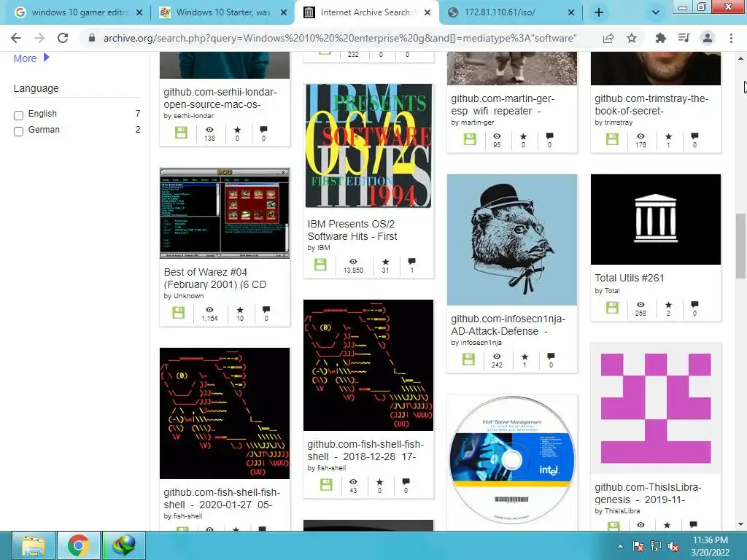Open the pink pixel pattern thumbnail
This screenshot has width=747, height=560.
(x=656, y=408)
